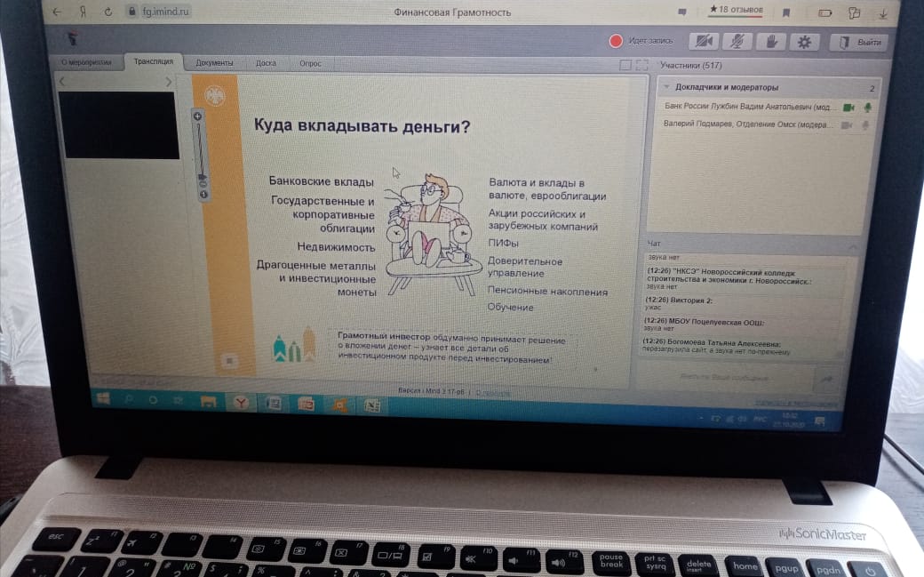
Task: Expand video panel with right chevron
Action: click(x=169, y=82)
